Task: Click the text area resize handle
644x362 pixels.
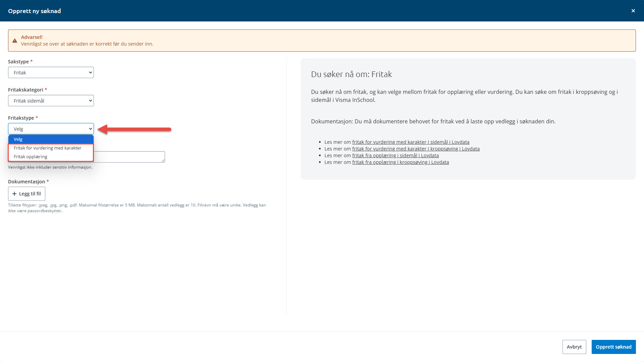Action: pyautogui.click(x=163, y=161)
